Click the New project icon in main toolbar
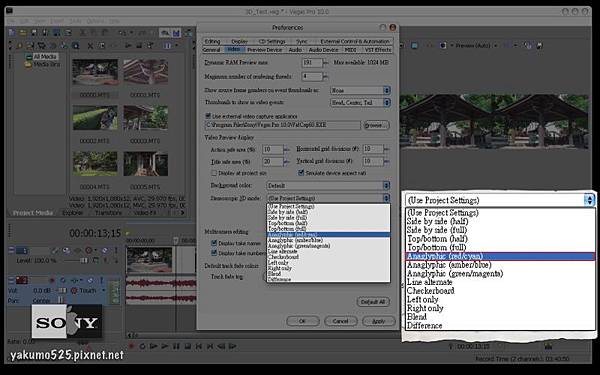 coord(12,33)
